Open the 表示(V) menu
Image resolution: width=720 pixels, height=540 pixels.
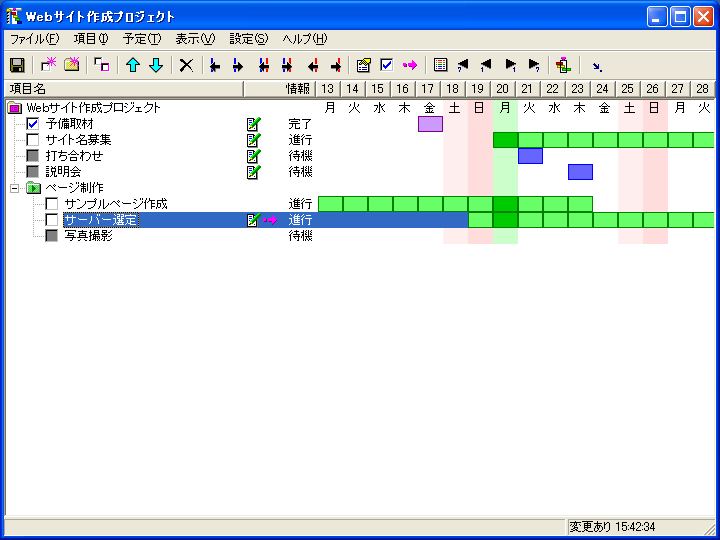click(195, 39)
